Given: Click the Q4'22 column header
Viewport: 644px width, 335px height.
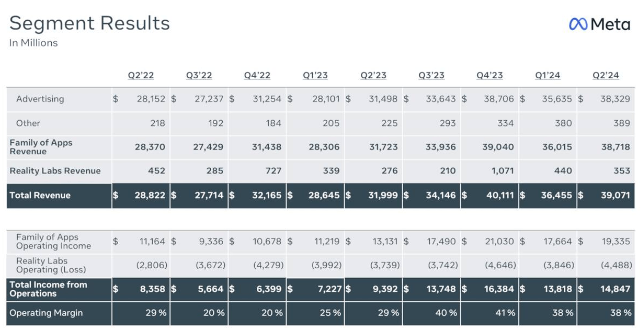Looking at the screenshot, I should pyautogui.click(x=257, y=76).
